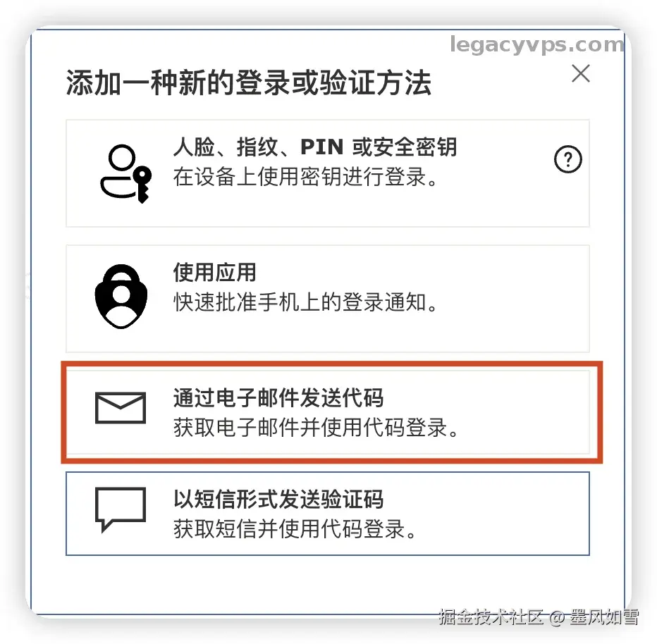Click the legacyvps.com watermark text
The image size is (657, 644).
(x=536, y=44)
